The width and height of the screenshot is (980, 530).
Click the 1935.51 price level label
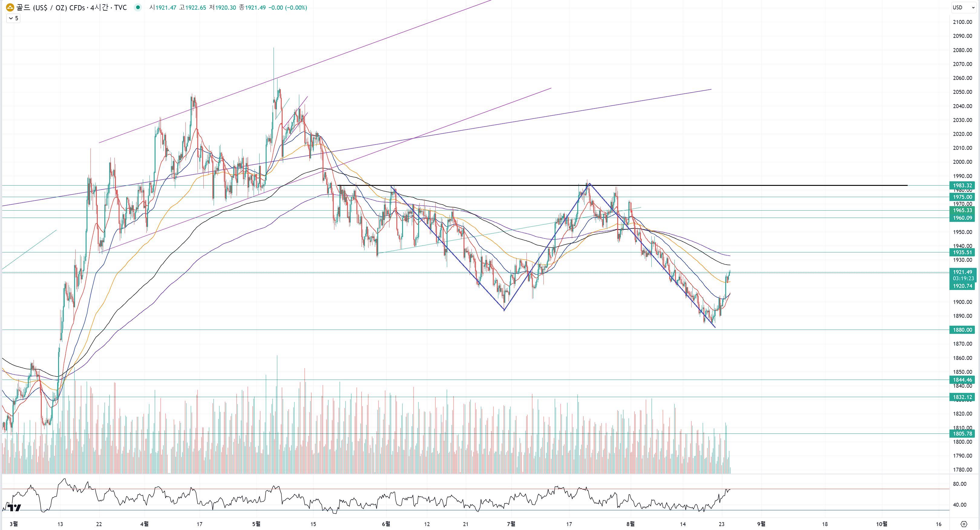click(962, 252)
